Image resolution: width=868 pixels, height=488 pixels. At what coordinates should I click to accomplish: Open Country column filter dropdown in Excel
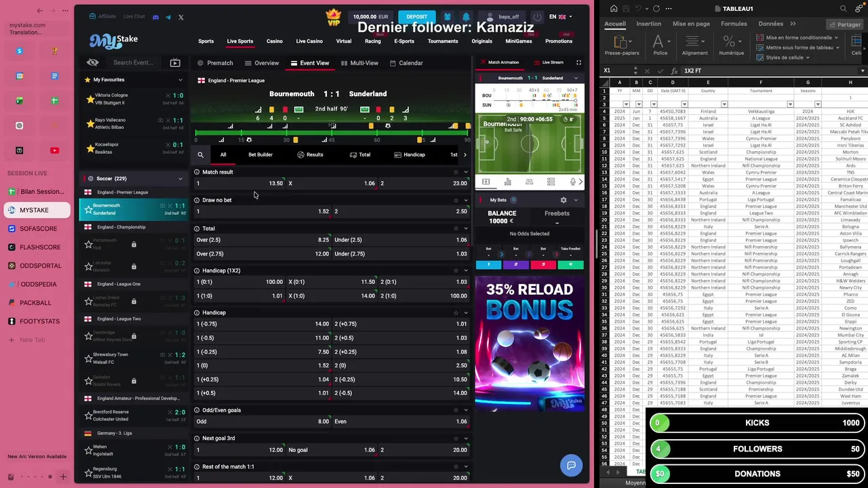click(x=724, y=104)
